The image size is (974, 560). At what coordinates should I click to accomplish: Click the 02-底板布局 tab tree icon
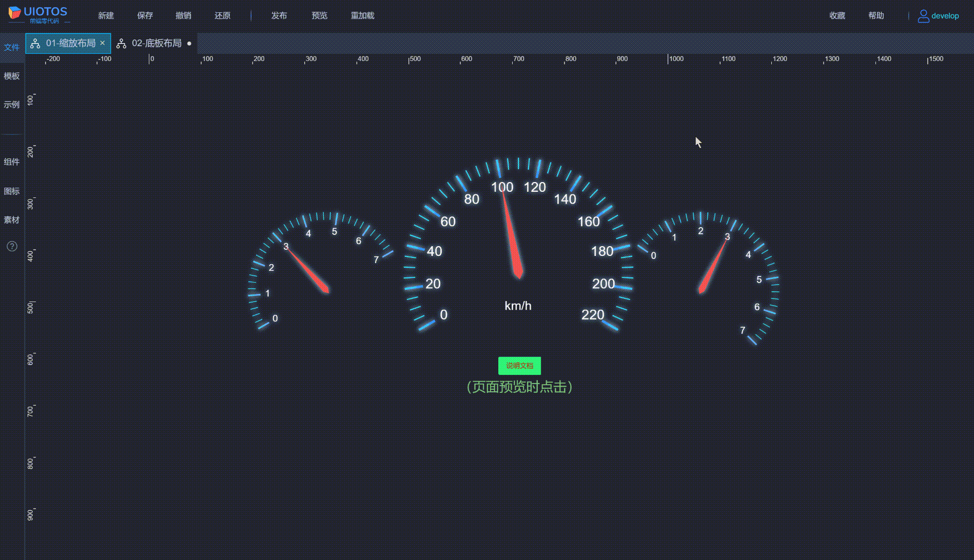121,44
